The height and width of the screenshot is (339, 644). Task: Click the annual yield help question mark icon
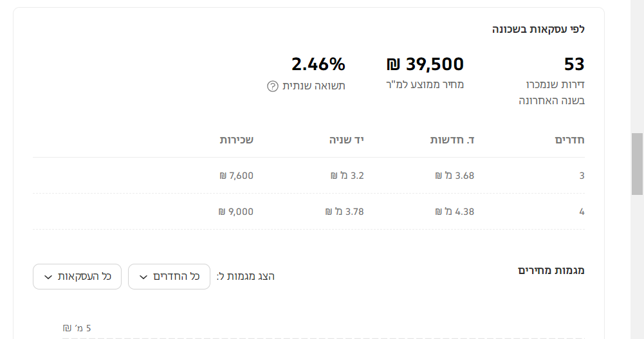[272, 86]
